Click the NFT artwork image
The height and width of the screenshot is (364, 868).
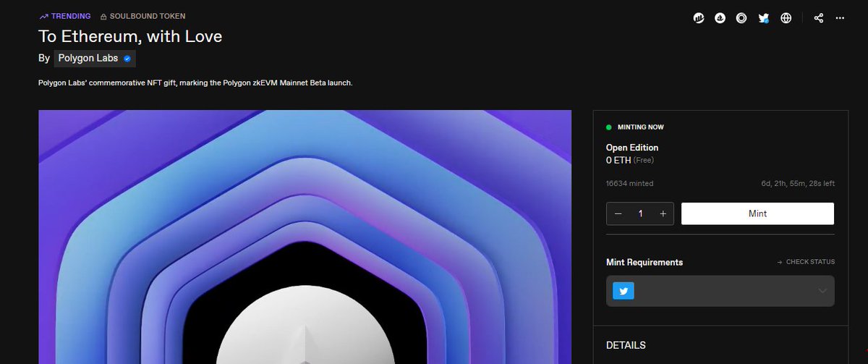(305, 237)
